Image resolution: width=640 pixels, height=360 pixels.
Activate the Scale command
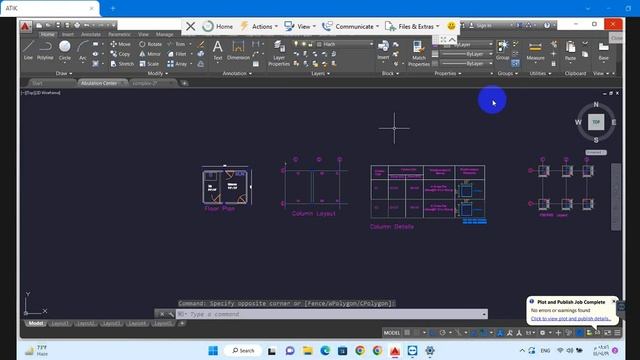point(149,64)
